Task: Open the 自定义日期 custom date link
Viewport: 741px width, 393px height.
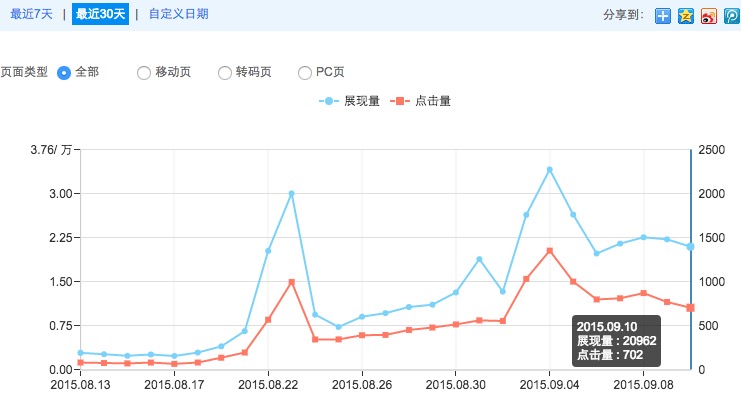Action: (178, 14)
